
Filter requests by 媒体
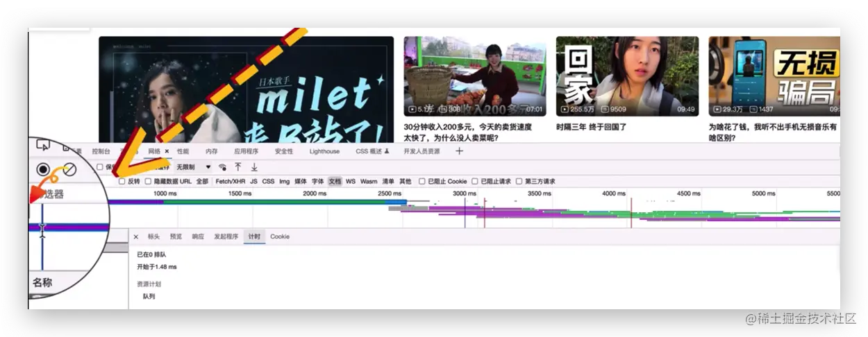[301, 182]
